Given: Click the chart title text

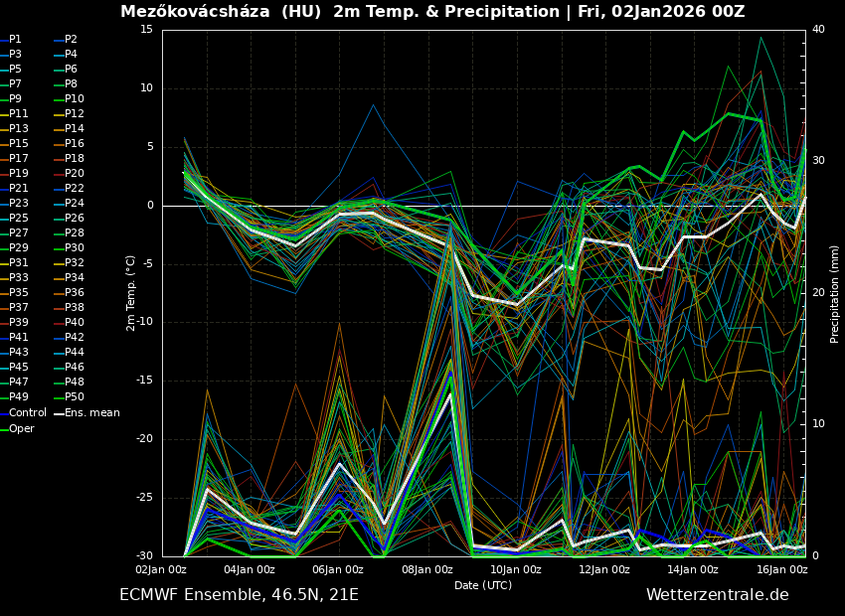Looking at the screenshot, I should [432, 12].
